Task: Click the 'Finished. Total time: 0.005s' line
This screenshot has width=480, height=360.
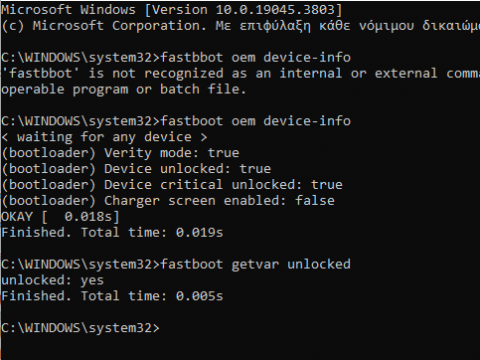Action: click(112, 296)
